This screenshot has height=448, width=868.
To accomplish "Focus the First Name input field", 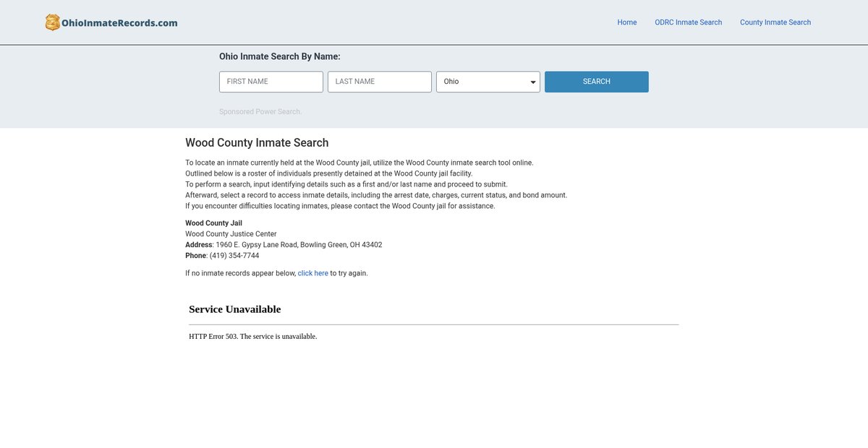I will (271, 82).
